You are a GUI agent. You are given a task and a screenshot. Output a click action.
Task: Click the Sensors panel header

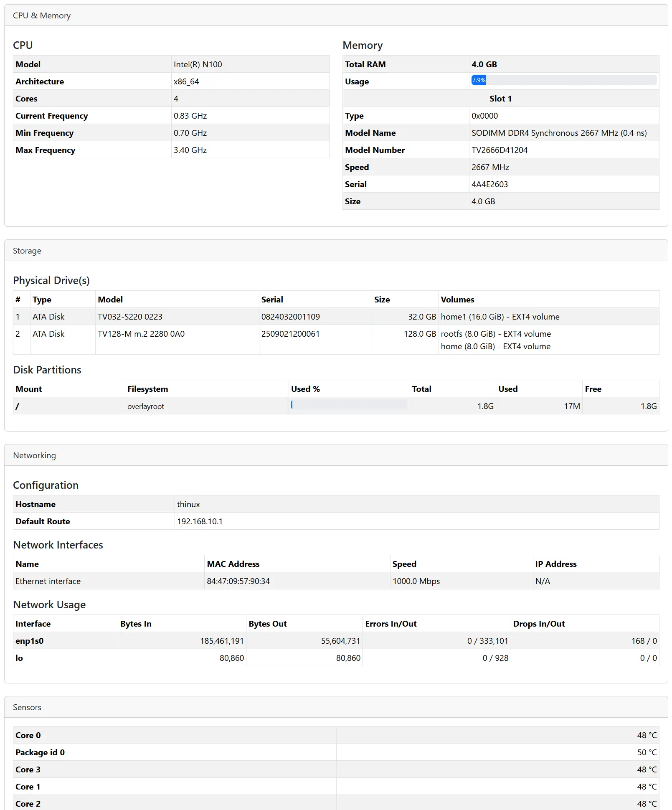point(27,707)
